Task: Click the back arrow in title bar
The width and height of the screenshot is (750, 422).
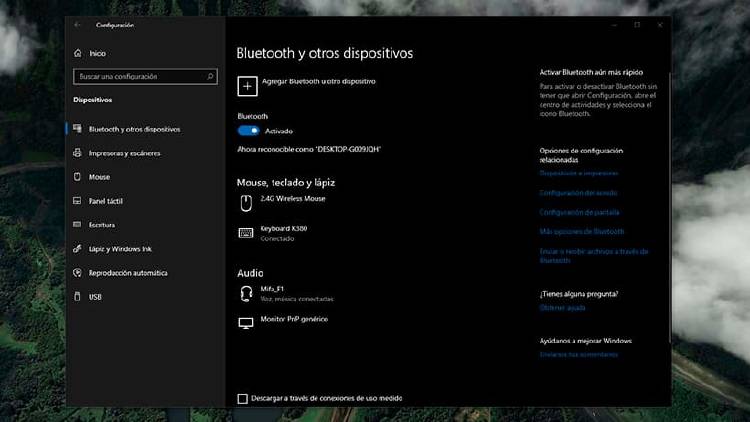Action: click(x=78, y=24)
